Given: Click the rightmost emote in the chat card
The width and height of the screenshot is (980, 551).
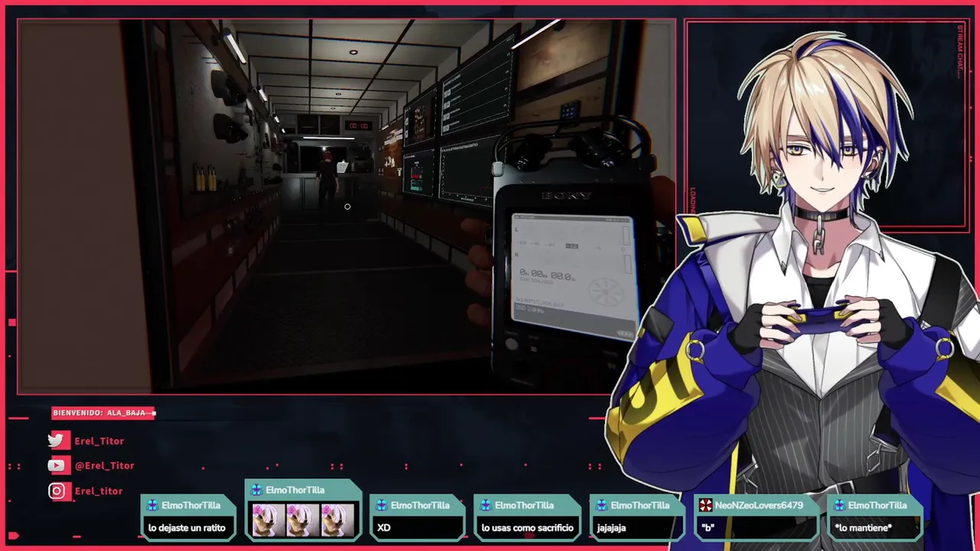Looking at the screenshot, I should (338, 520).
